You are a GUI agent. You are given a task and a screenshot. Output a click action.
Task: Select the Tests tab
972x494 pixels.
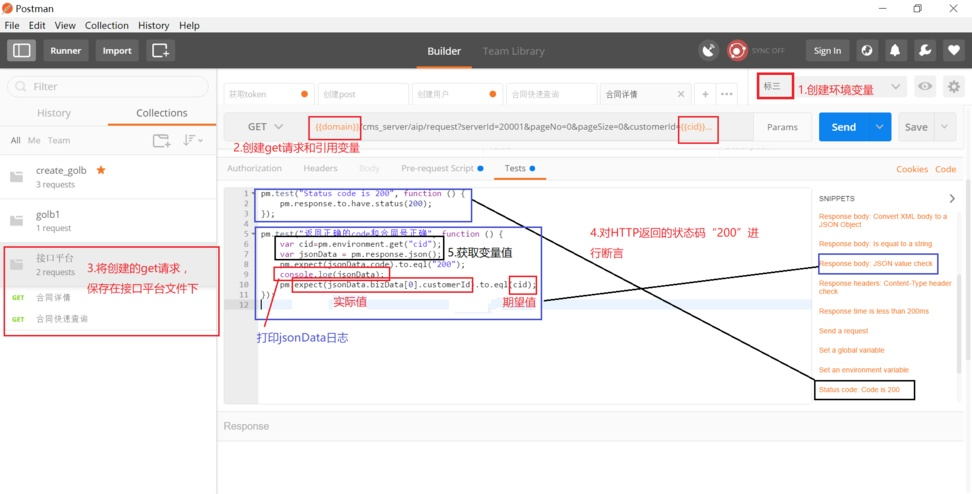(x=519, y=168)
